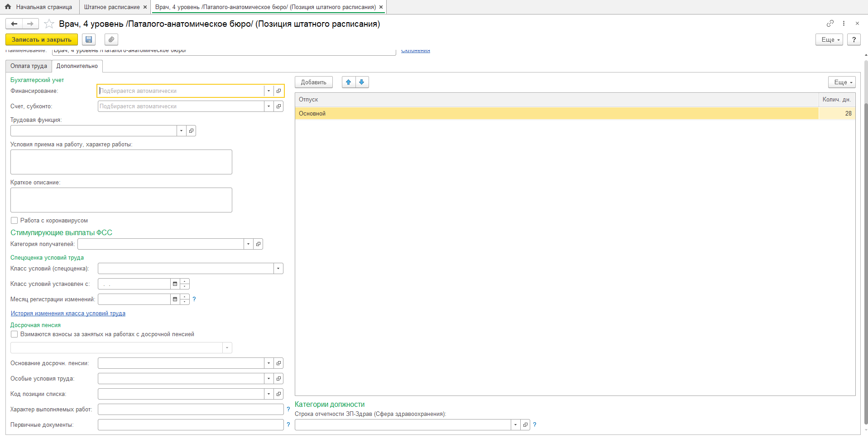This screenshot has height=439, width=868.
Task: Save the record with floppy disk icon
Action: pyautogui.click(x=89, y=39)
